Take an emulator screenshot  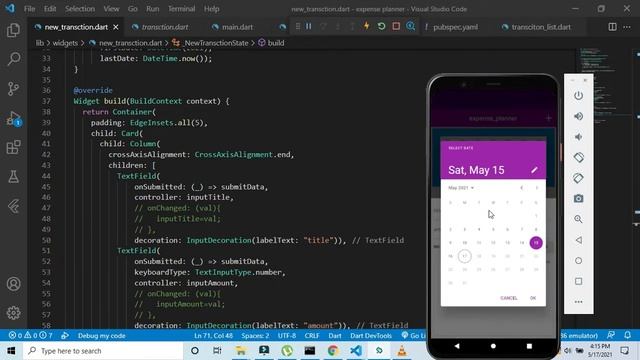(578, 198)
